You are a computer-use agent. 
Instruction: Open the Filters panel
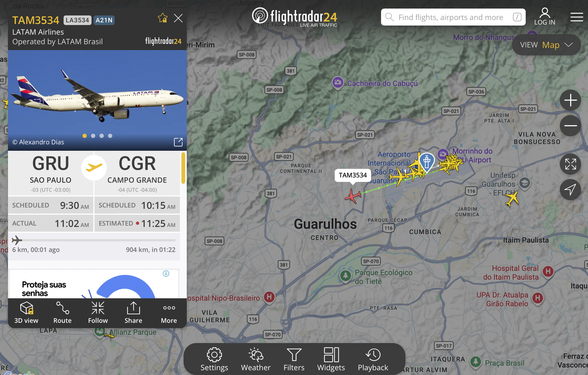point(294,360)
